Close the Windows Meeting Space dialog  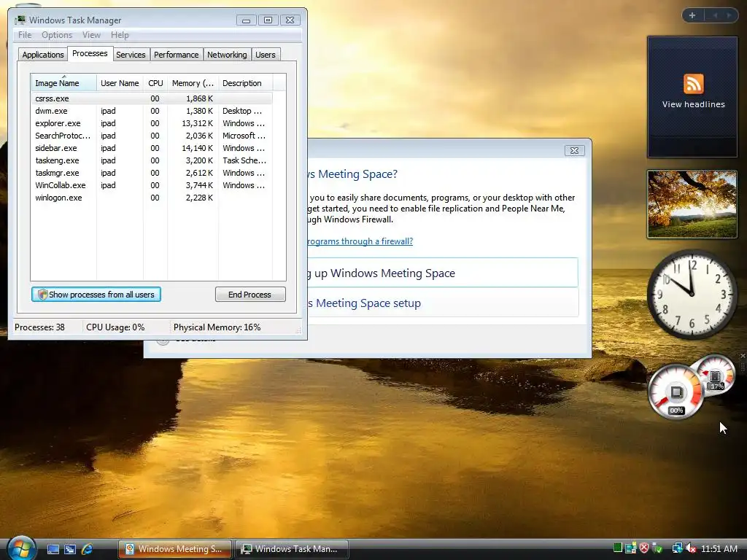575,150
